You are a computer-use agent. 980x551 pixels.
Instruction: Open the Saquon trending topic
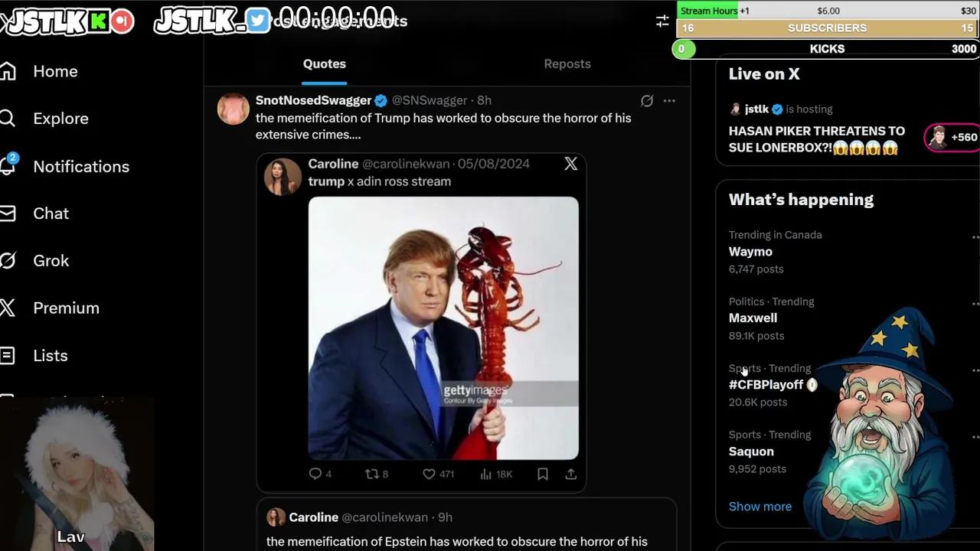click(751, 452)
